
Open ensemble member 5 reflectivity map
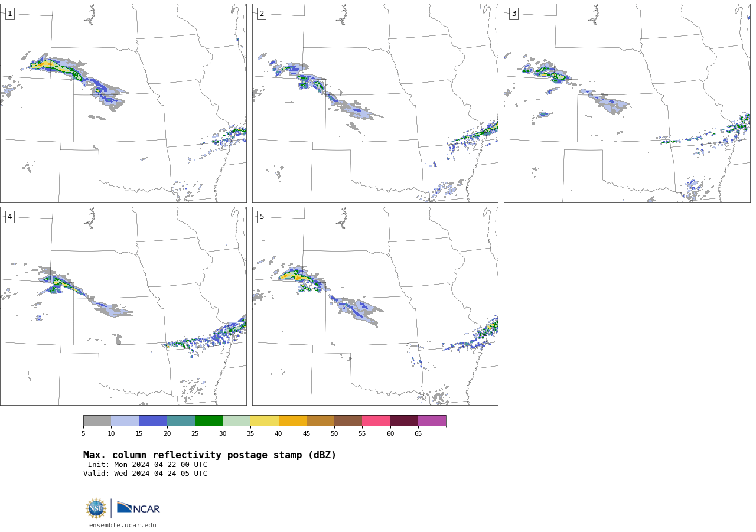pos(375,306)
